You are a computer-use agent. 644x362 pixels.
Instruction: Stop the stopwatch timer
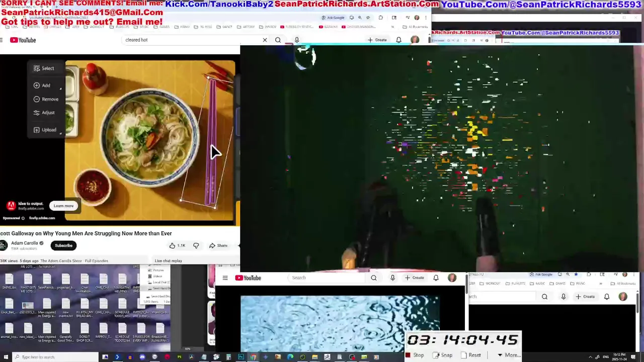[415, 355]
